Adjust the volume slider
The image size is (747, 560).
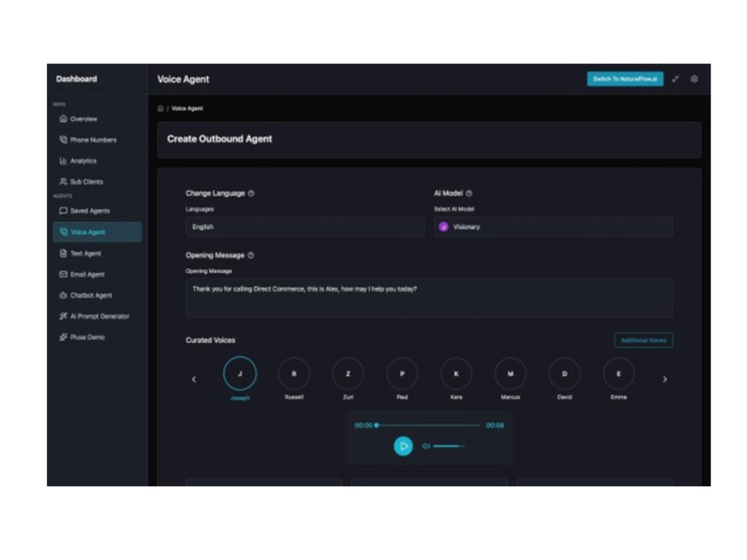tap(449, 447)
